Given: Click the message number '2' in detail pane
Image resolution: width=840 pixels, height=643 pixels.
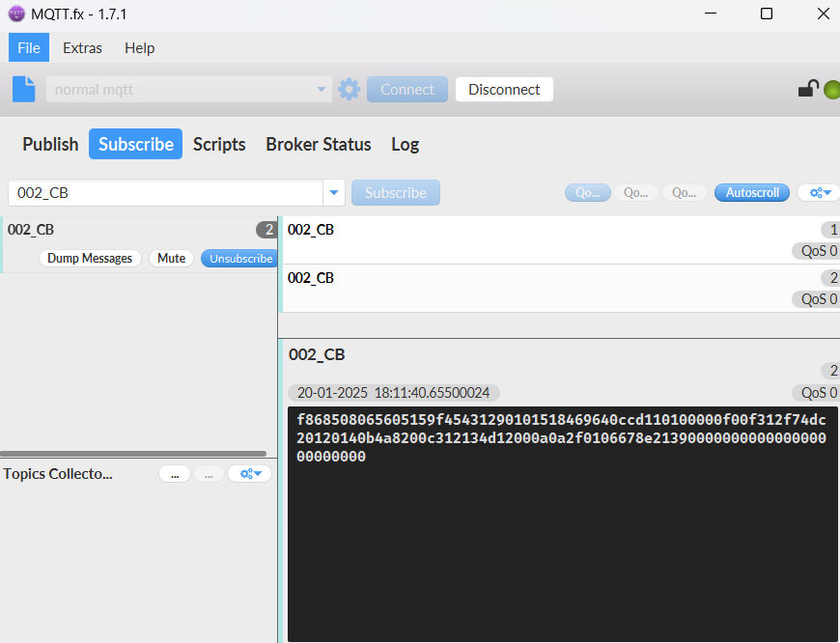Looking at the screenshot, I should 831,371.
